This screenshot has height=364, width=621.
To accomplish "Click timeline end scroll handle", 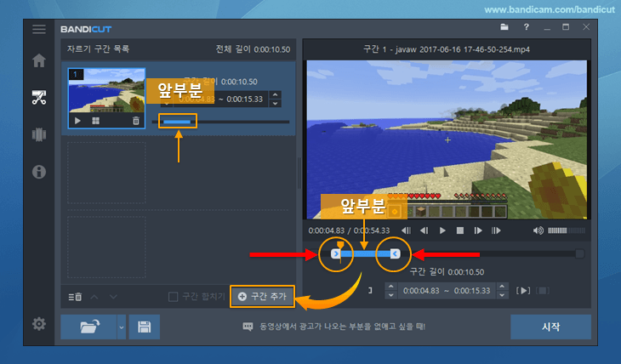I will tap(579, 254).
